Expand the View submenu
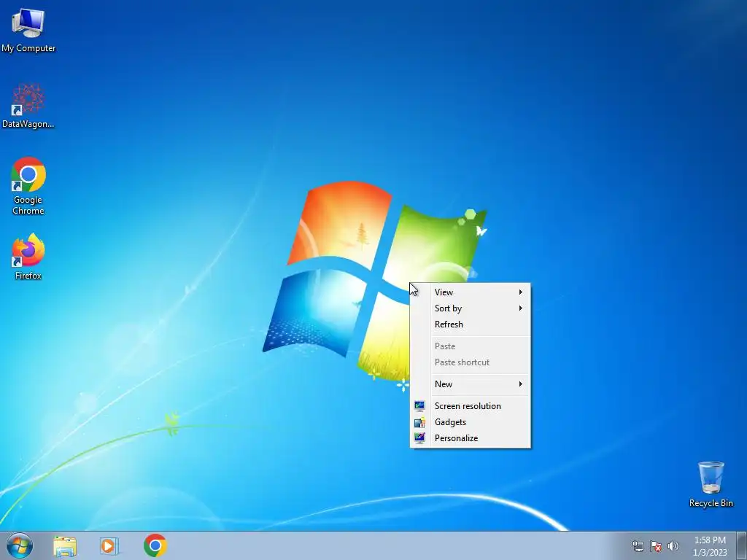This screenshot has width=747, height=560. tap(471, 292)
